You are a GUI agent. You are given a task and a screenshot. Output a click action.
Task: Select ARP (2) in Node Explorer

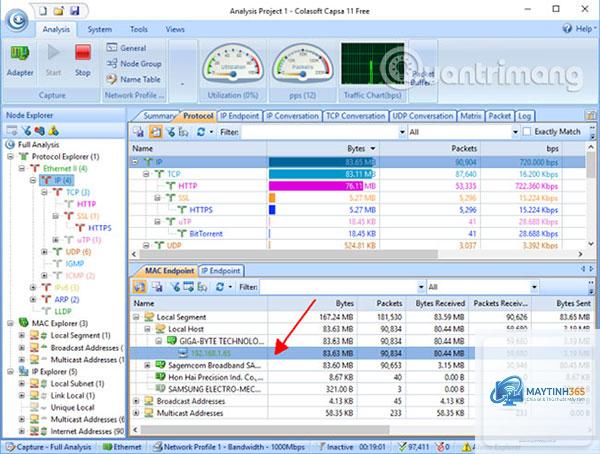[x=67, y=299]
